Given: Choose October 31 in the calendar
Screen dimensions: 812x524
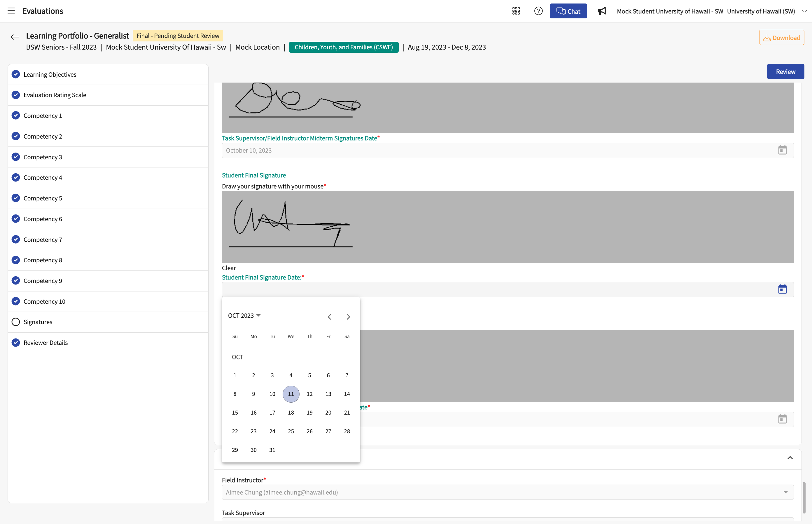Looking at the screenshot, I should tap(272, 450).
